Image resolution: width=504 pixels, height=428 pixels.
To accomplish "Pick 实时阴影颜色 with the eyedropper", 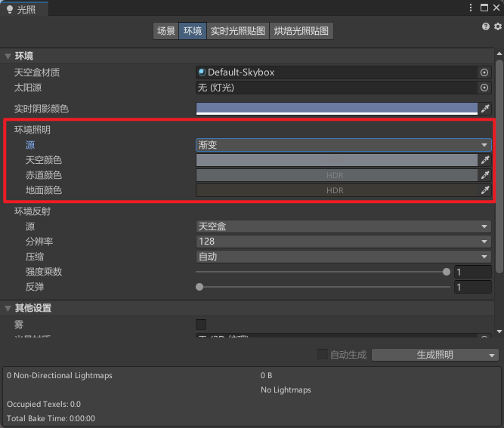I will (485, 109).
